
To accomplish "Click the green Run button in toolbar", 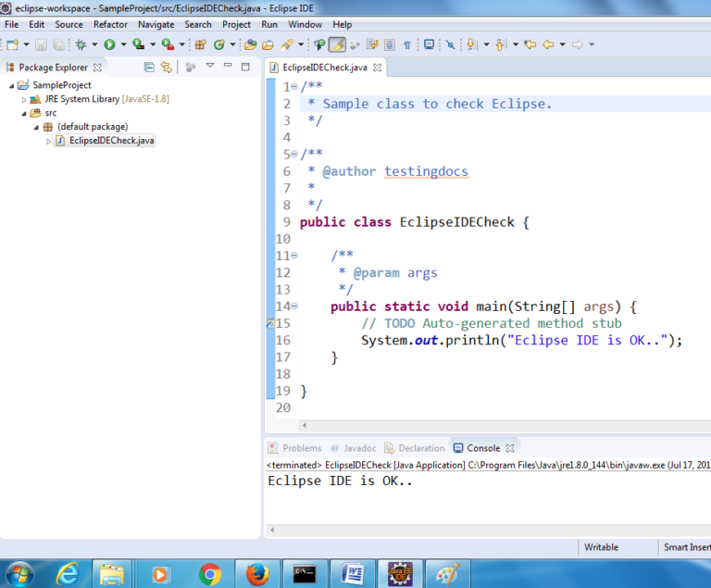I will tap(109, 44).
